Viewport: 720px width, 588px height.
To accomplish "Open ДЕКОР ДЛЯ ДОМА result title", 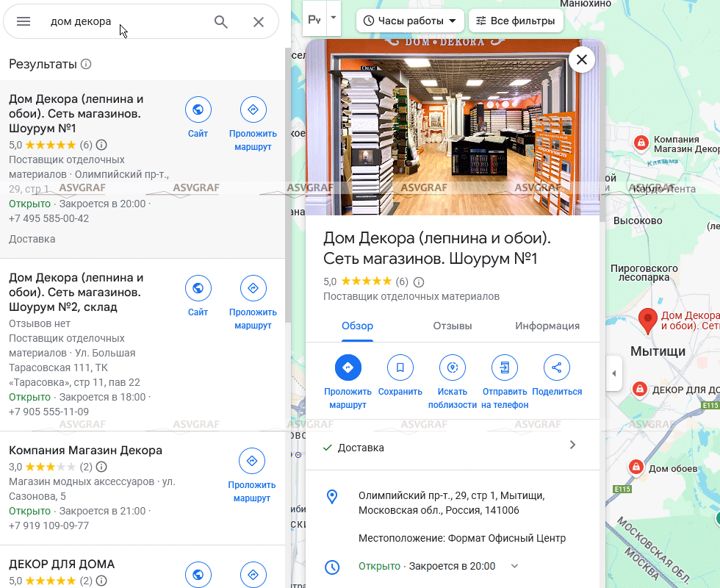I will [62, 564].
